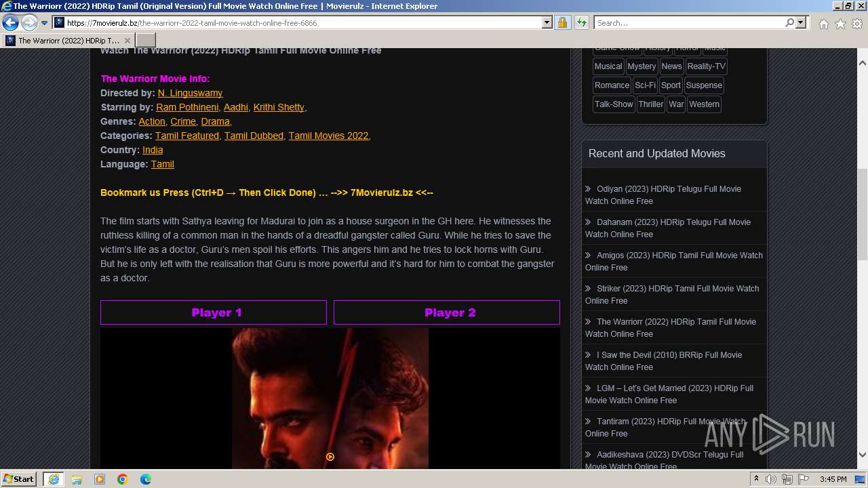The image size is (868, 488).
Task: Expand the address bar autocomplete dropdown
Action: click(547, 22)
